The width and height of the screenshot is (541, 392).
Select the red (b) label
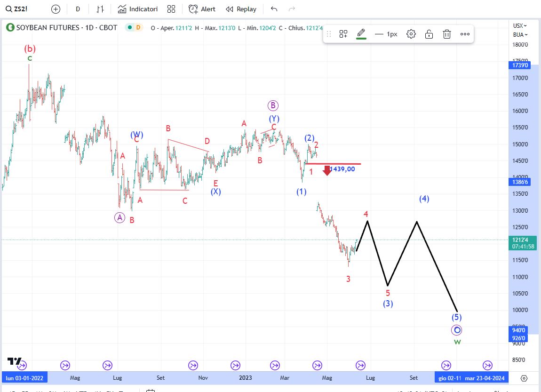click(30, 48)
